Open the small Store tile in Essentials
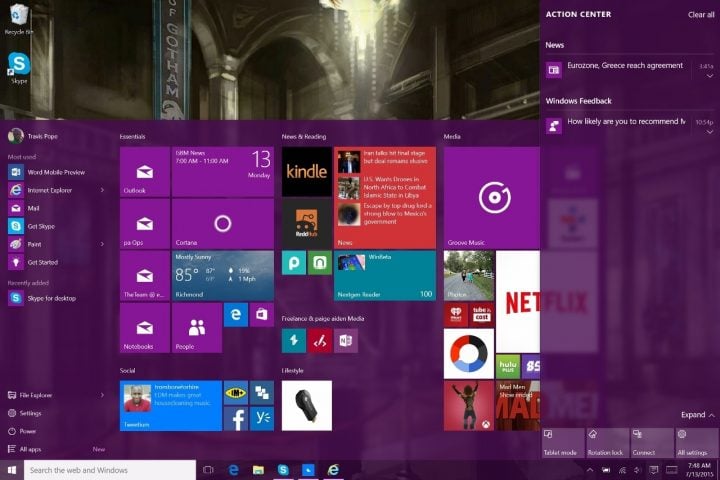The image size is (720, 480). 262,315
